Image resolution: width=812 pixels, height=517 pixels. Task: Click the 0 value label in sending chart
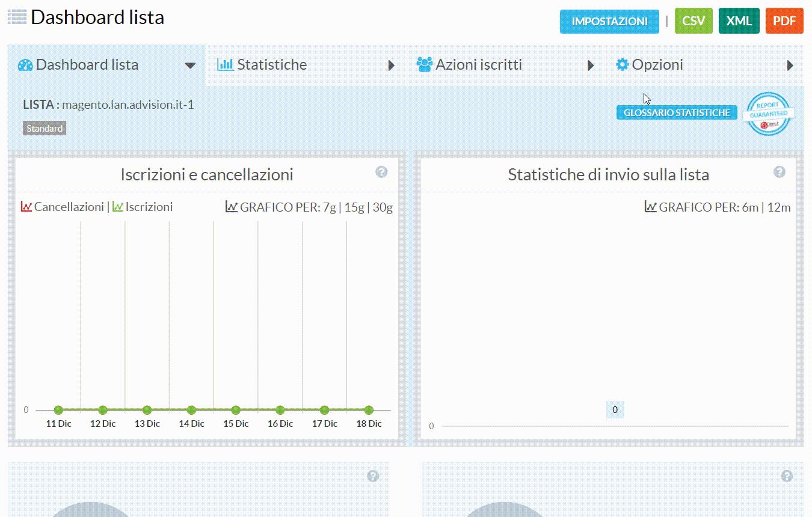(615, 410)
